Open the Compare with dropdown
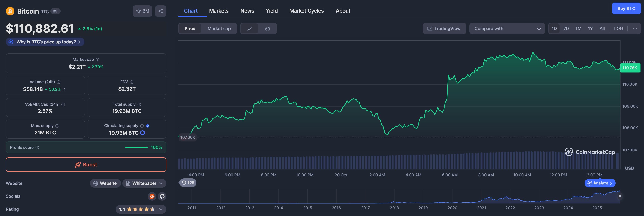 coord(507,29)
